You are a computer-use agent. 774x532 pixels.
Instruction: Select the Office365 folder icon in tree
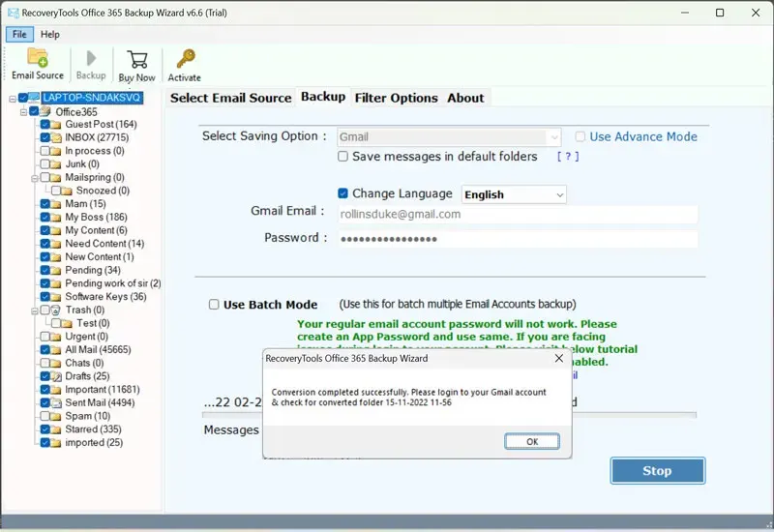point(45,112)
